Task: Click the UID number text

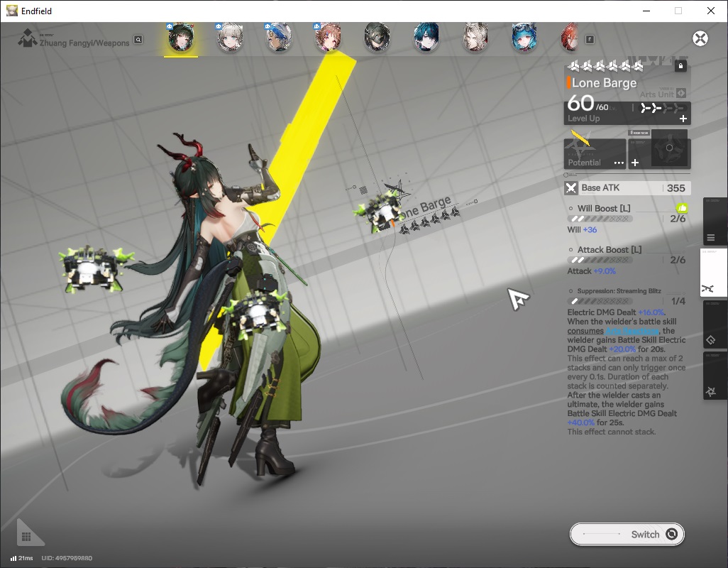Action: pyautogui.click(x=67, y=558)
